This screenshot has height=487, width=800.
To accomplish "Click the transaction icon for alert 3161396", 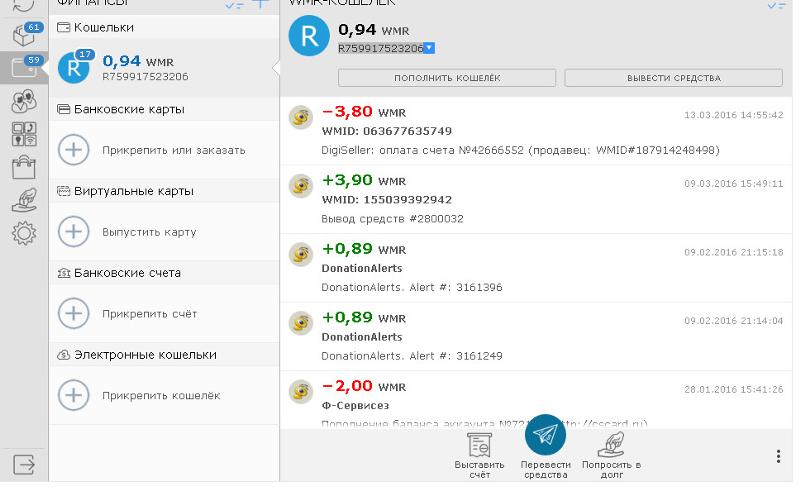I will 301,254.
